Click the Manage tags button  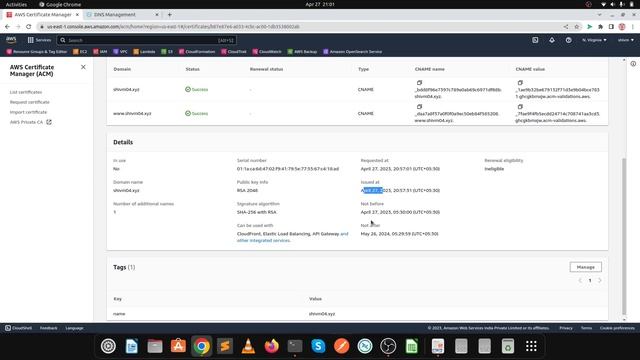point(586,267)
